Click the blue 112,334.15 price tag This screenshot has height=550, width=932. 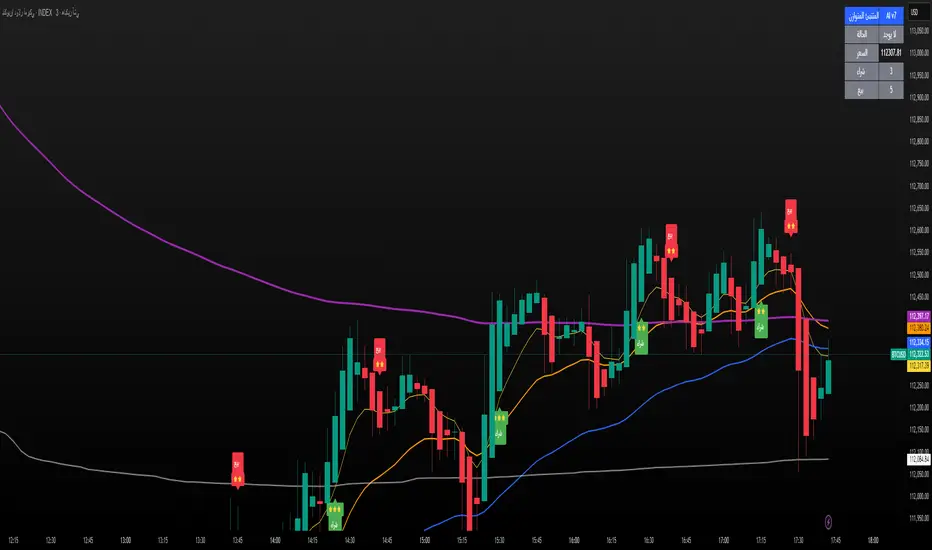pos(919,342)
